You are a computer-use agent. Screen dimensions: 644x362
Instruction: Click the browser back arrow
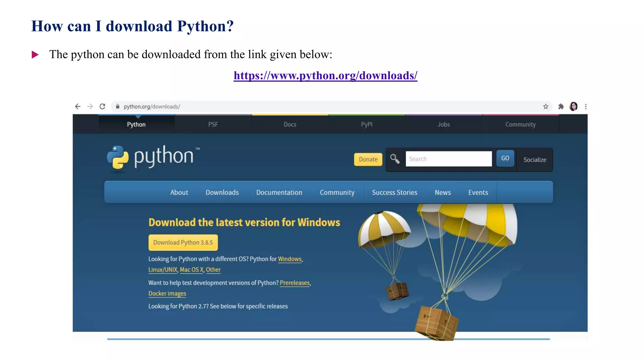(x=78, y=107)
